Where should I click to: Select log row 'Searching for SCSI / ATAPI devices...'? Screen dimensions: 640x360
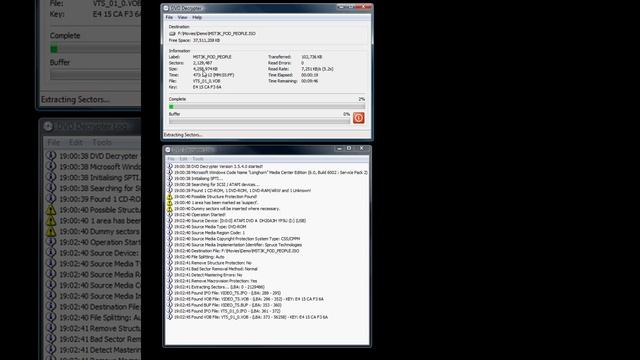(216, 184)
